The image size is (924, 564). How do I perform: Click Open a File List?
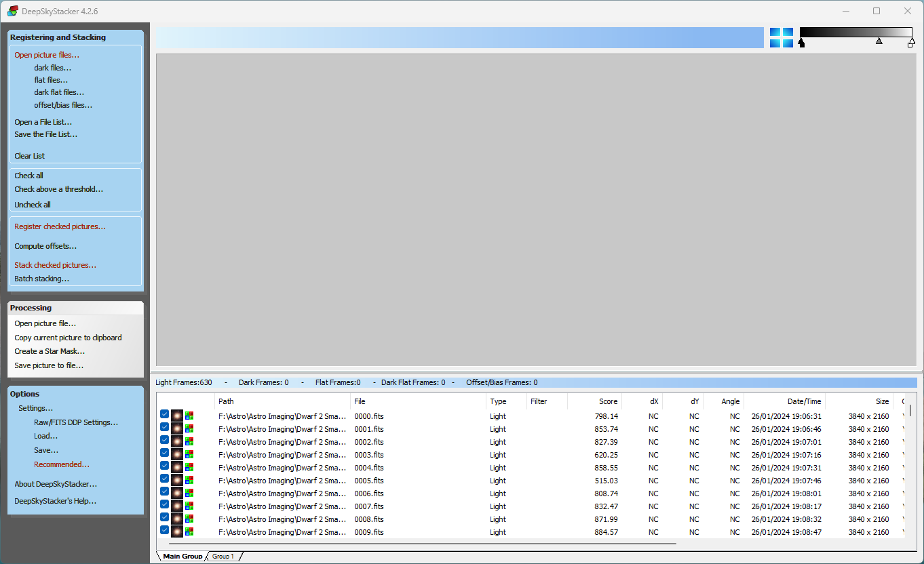tap(43, 122)
